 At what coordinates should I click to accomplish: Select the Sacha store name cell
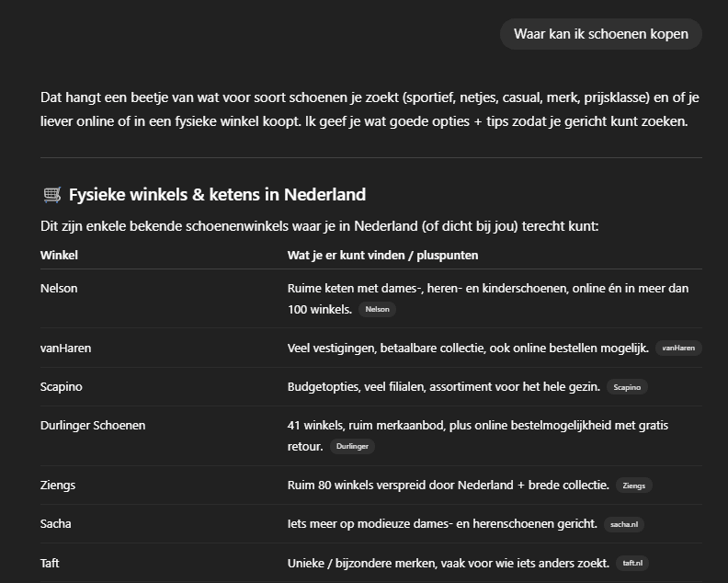tap(56, 523)
